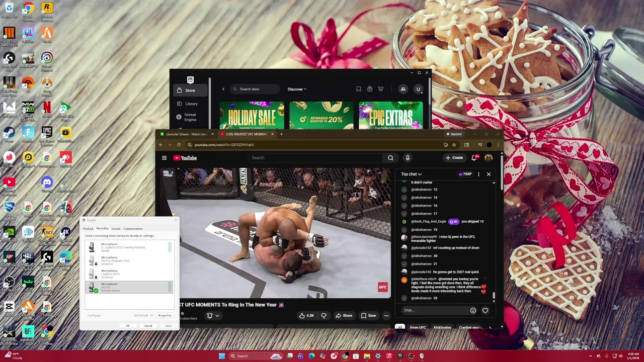Switch to the Communications tab
This screenshot has width=644, height=362.
[133, 229]
